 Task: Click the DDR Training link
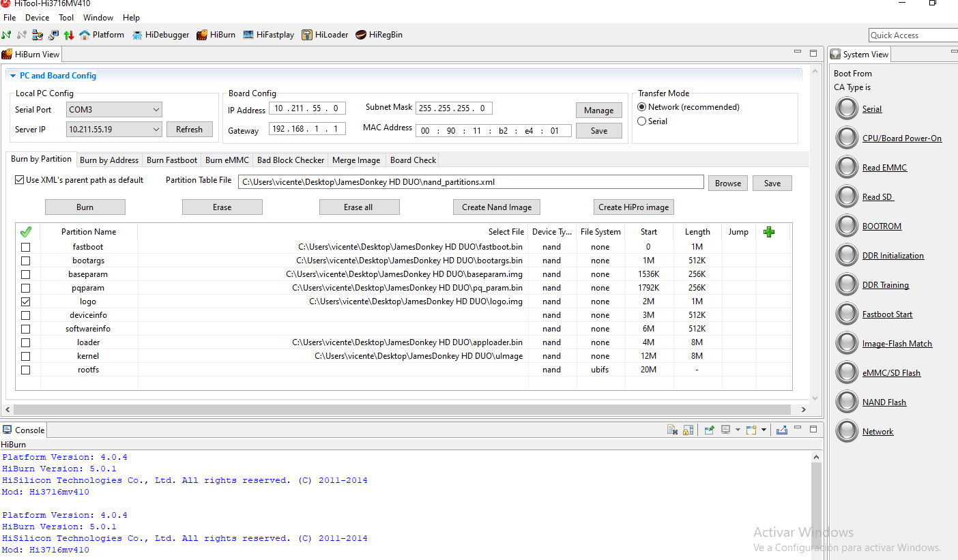(x=885, y=285)
